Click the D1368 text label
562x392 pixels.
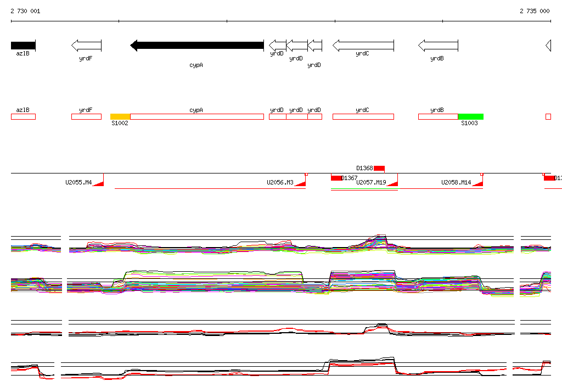[x=364, y=168]
